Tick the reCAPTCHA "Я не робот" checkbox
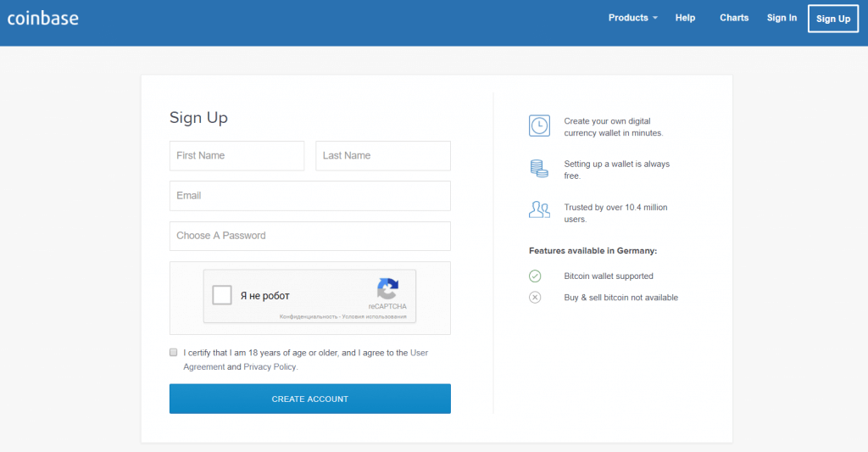 pos(222,295)
